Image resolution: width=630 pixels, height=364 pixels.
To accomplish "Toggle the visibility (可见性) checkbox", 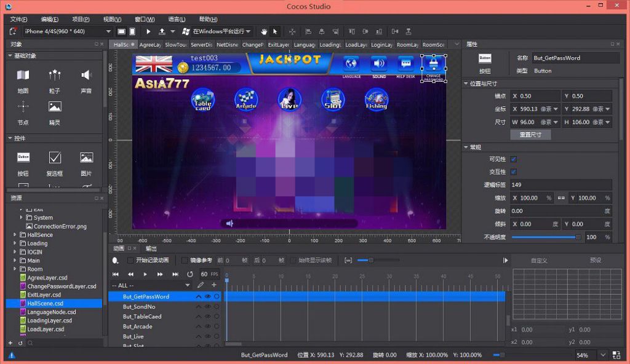I will [x=514, y=159].
